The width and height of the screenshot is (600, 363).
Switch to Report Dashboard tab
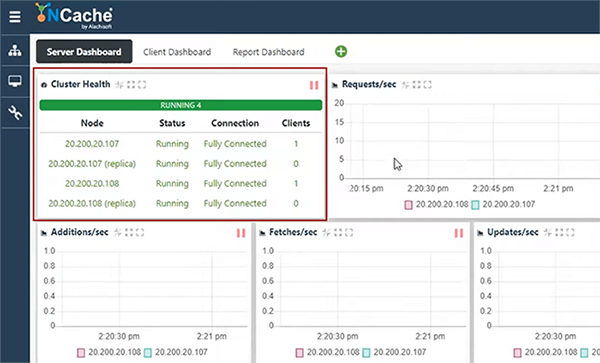coord(269,52)
